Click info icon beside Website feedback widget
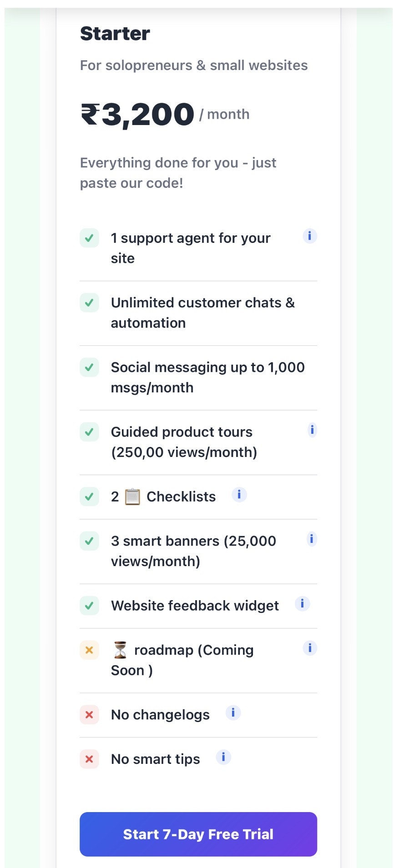 click(x=302, y=604)
